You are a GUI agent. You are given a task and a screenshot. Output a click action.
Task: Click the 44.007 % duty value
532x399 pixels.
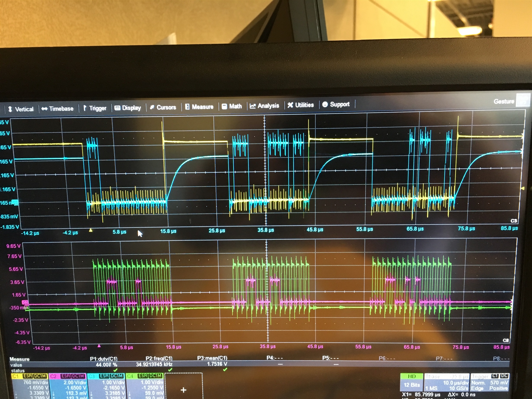[x=107, y=365]
